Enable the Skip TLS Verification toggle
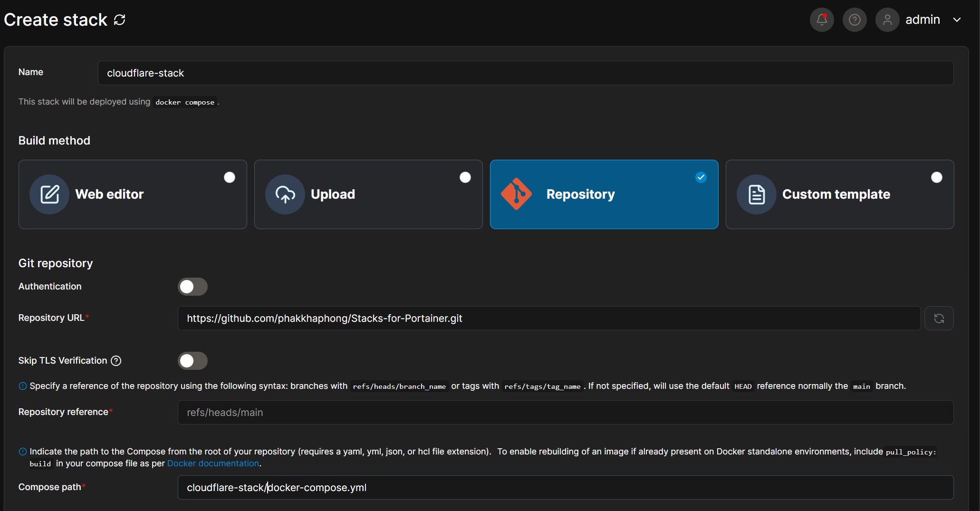Viewport: 980px width, 511px height. 192,361
